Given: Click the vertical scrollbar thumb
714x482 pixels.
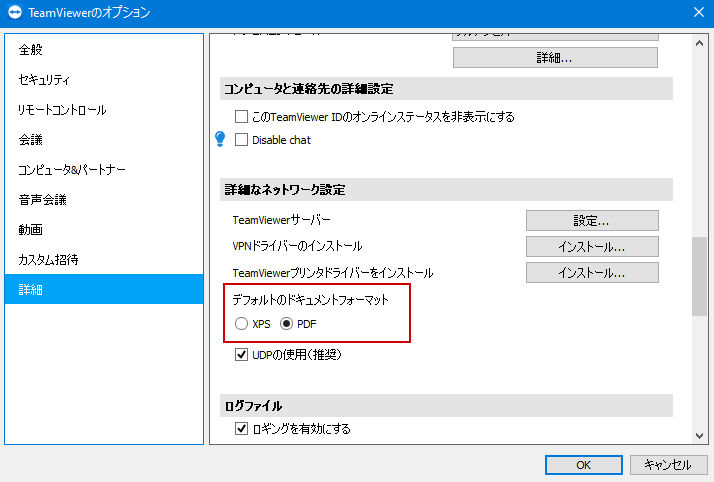Looking at the screenshot, I should click(699, 276).
